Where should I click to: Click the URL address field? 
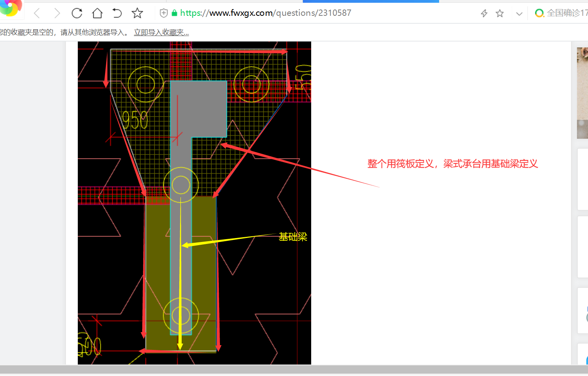[x=266, y=13]
